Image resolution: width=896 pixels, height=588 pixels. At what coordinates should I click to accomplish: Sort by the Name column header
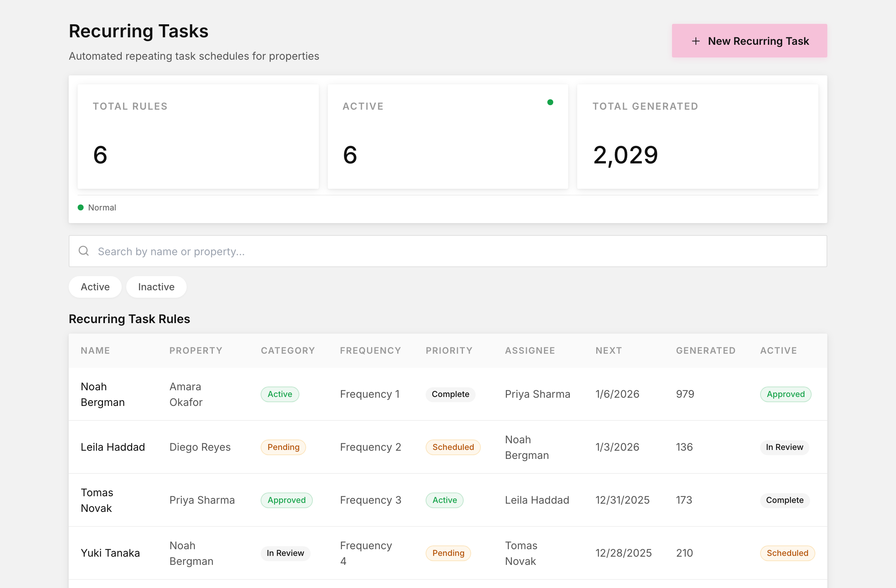click(x=95, y=351)
